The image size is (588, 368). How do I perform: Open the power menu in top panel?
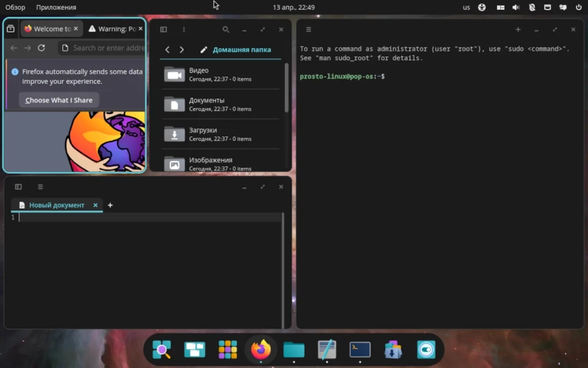point(579,7)
